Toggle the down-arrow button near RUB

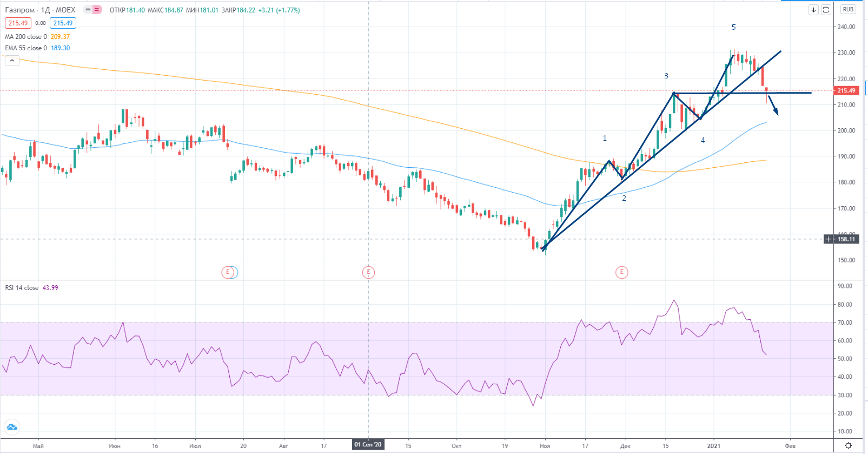813,10
